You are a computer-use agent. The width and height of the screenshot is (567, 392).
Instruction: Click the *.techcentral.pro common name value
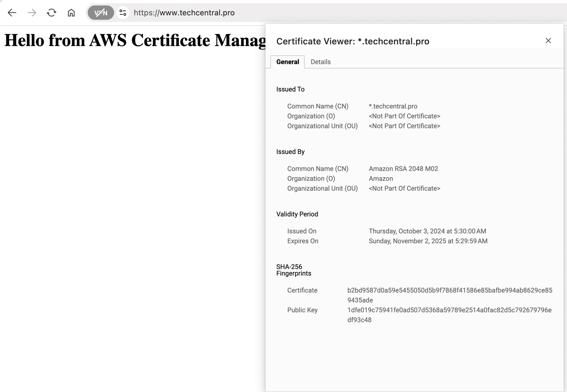click(393, 106)
